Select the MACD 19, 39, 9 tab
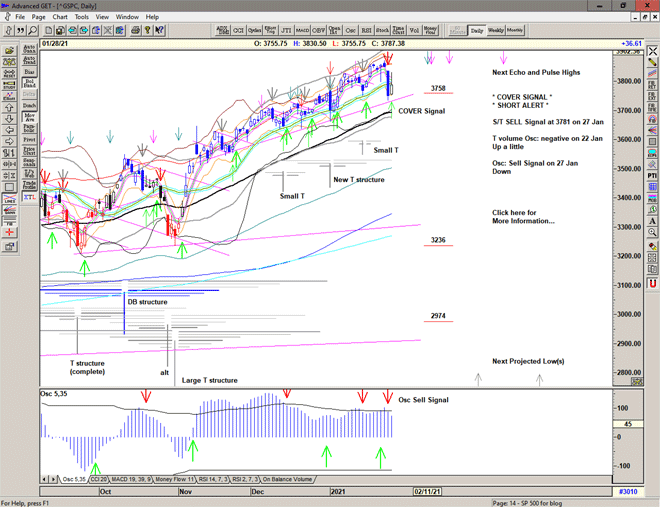 point(131,479)
